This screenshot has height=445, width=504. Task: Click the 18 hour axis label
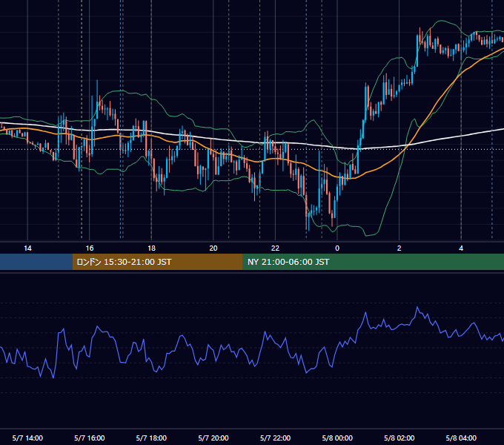point(151,248)
